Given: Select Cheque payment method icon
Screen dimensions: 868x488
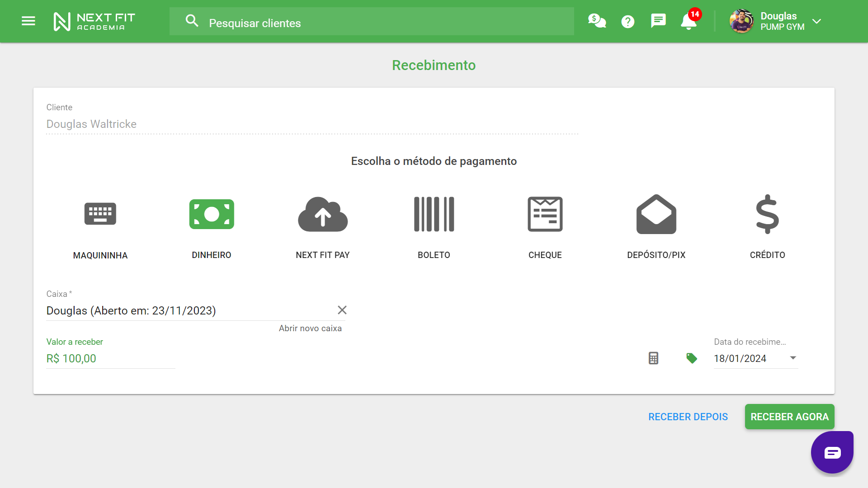Looking at the screenshot, I should [x=545, y=214].
